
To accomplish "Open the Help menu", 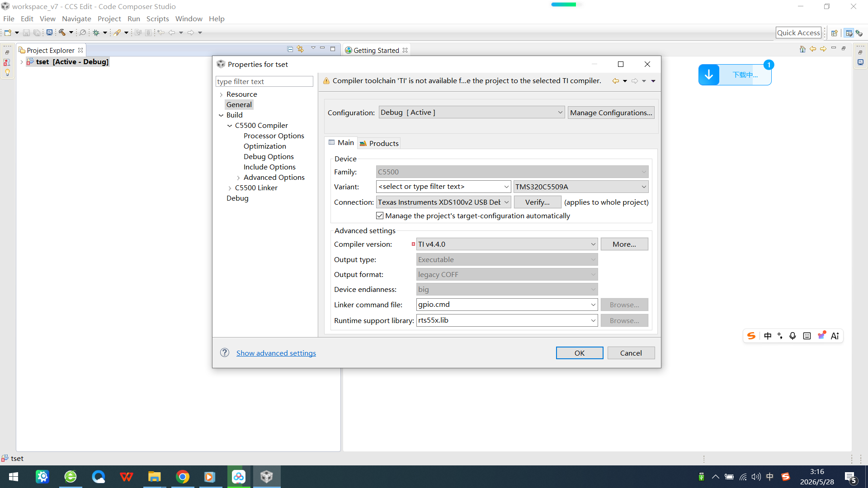I will [x=217, y=19].
